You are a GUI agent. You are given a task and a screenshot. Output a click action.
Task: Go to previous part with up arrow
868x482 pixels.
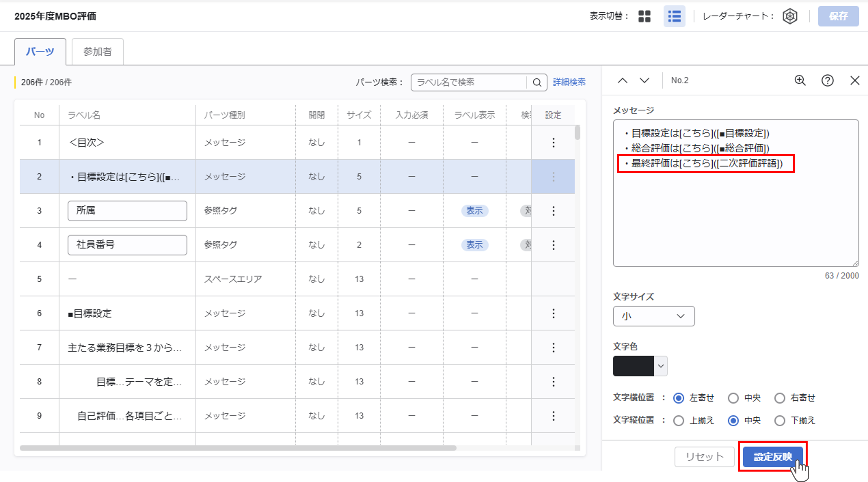coord(622,80)
